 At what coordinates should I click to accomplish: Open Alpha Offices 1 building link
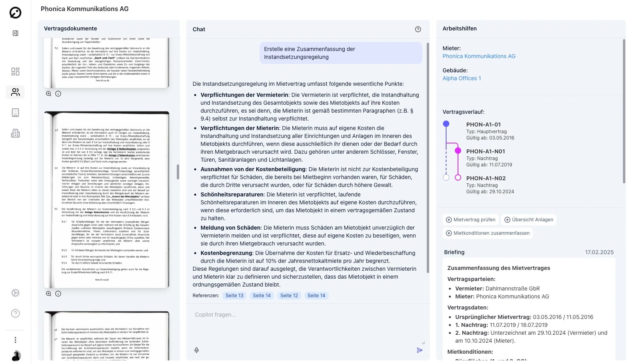462,78
